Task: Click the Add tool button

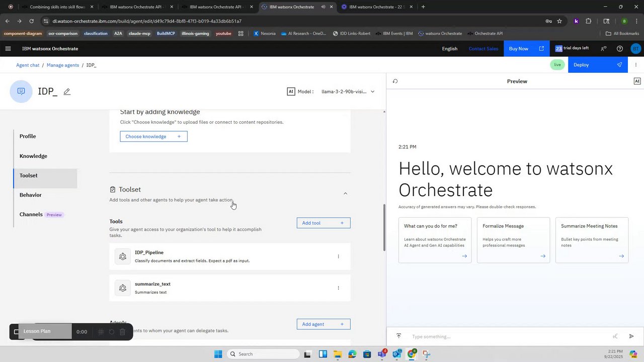Action: (x=324, y=223)
